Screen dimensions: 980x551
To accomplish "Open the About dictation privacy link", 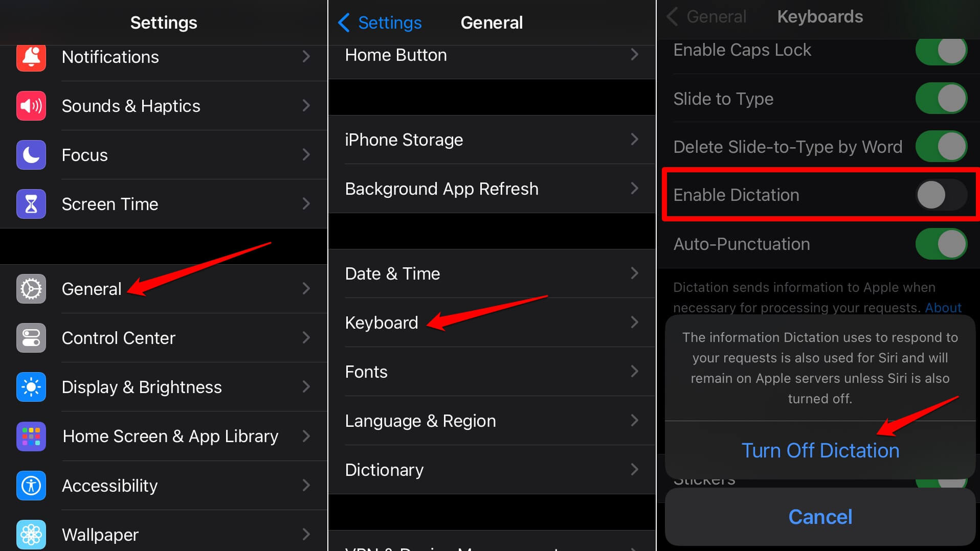I will click(x=943, y=308).
